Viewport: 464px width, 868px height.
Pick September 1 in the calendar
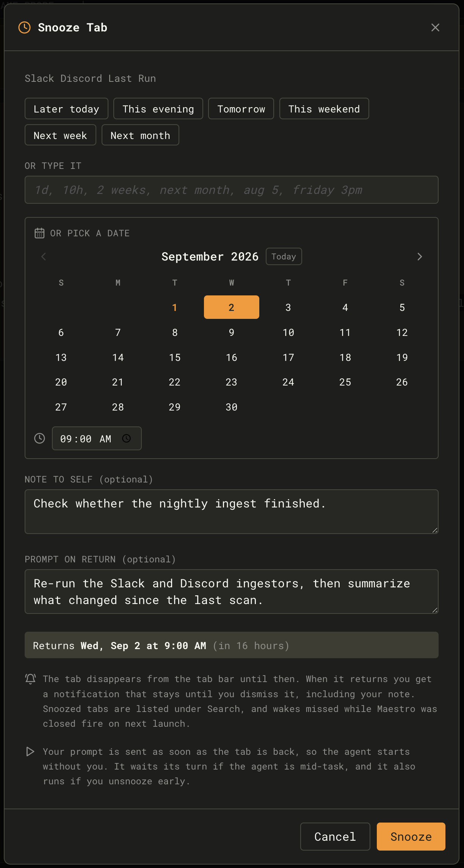[x=175, y=307]
